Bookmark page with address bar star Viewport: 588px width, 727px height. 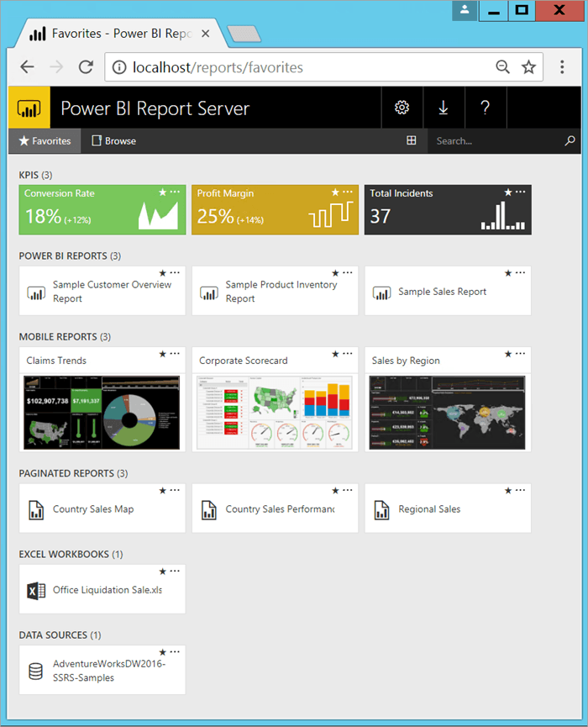click(528, 67)
